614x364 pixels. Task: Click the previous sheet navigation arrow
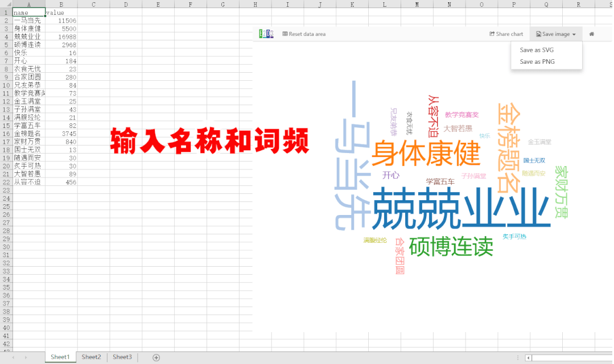[x=13, y=357]
